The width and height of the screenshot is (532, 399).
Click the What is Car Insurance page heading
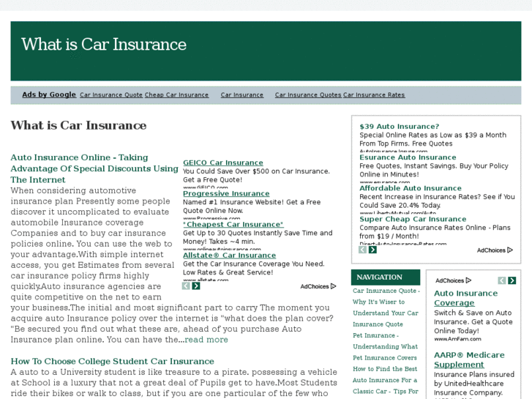click(78, 125)
